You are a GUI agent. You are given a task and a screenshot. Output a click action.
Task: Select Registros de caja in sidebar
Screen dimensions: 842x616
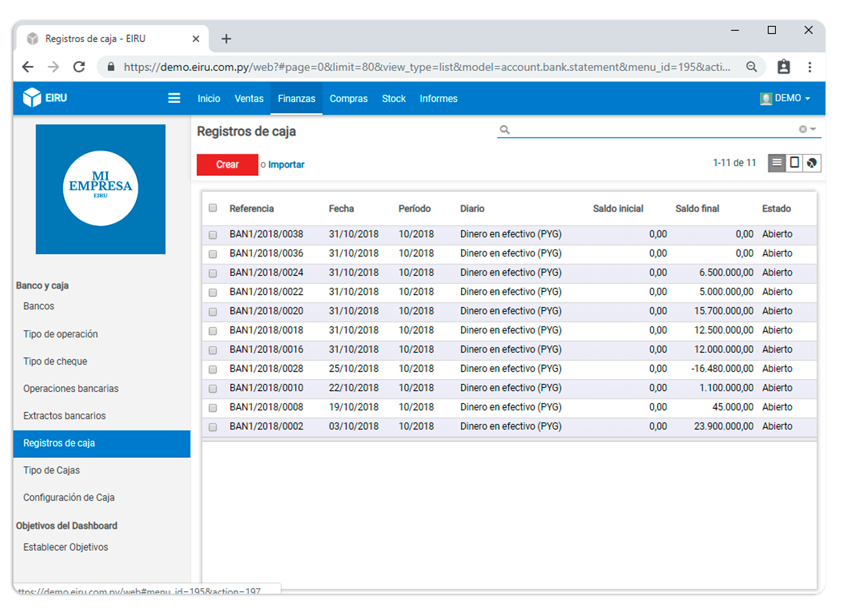[x=102, y=443]
